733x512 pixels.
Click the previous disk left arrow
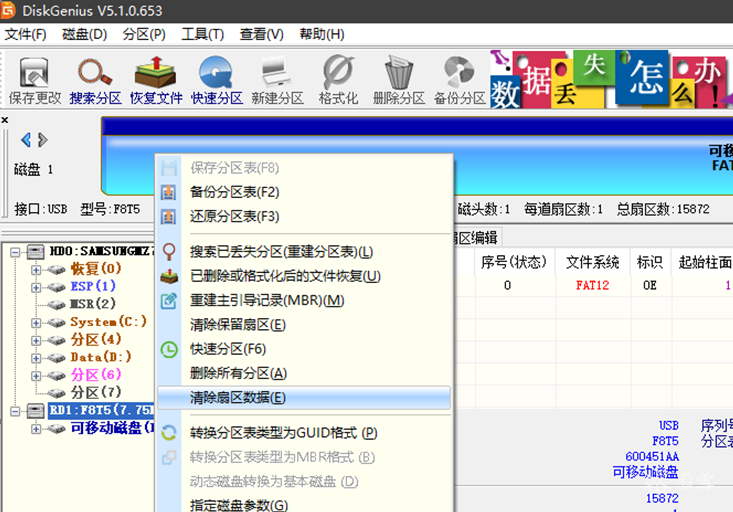click(26, 140)
